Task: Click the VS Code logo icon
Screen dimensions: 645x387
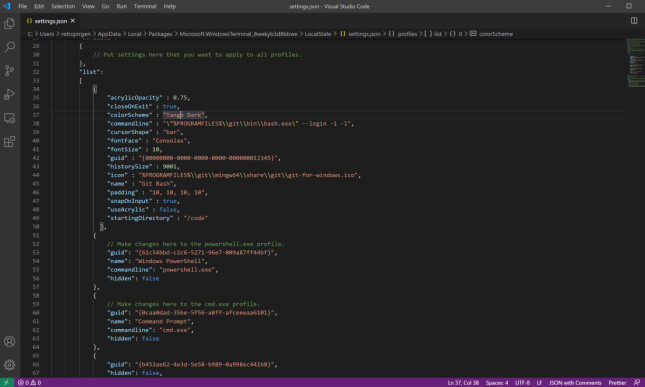Action: pyautogui.click(x=7, y=6)
